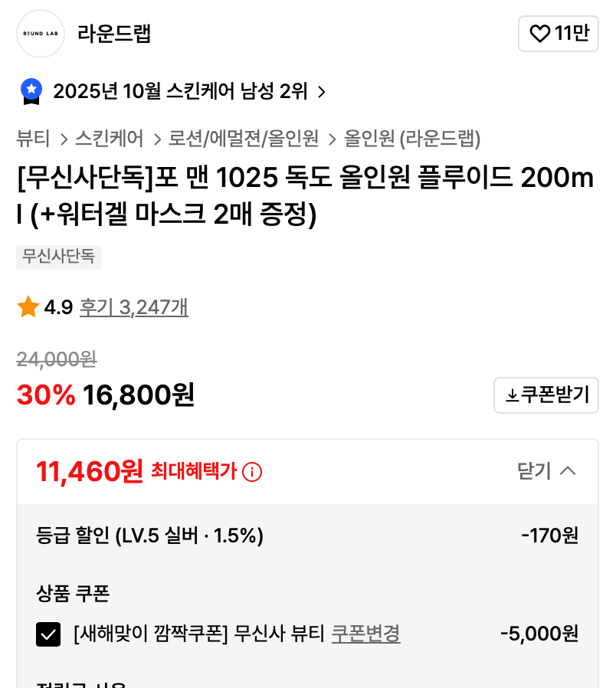Open 올인원 (라운드랩) breadcrumb
The height and width of the screenshot is (688, 616).
[412, 139]
